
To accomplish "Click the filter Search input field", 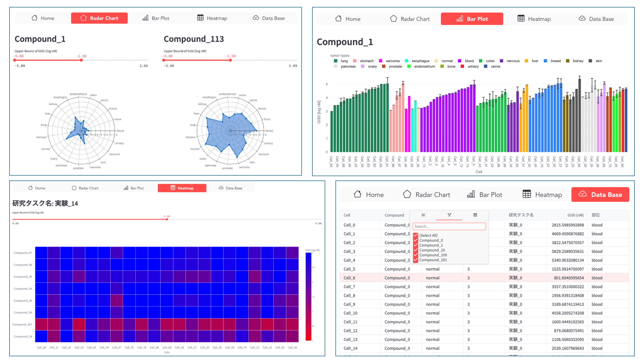I will pos(449,226).
